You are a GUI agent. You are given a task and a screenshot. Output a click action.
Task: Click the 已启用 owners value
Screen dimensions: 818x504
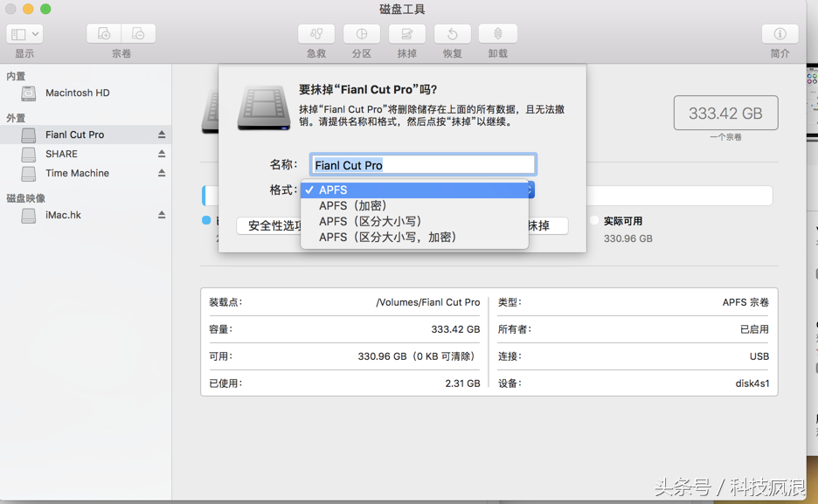[754, 329]
